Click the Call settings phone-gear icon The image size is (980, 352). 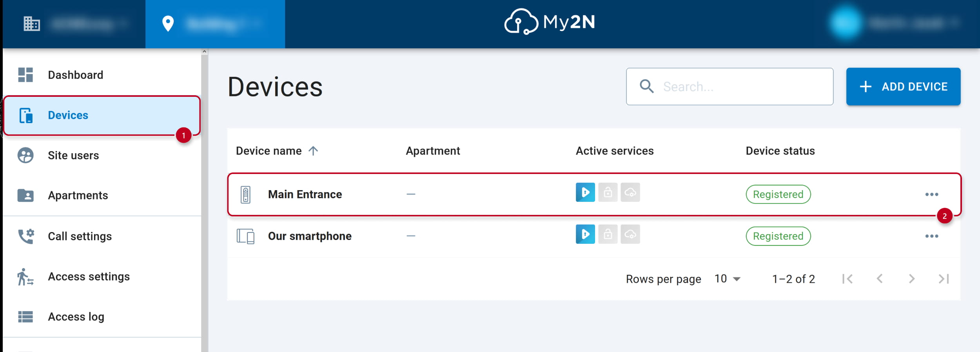coord(26,236)
